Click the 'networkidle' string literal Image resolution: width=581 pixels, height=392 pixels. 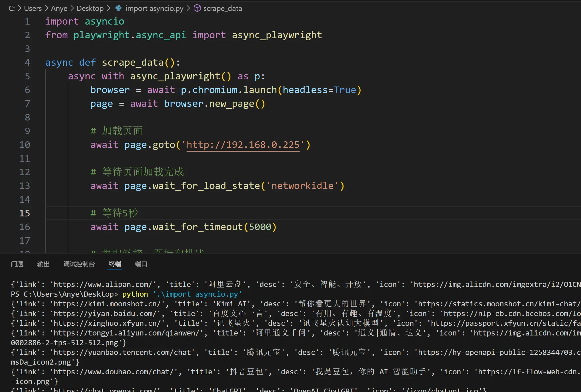(302, 186)
